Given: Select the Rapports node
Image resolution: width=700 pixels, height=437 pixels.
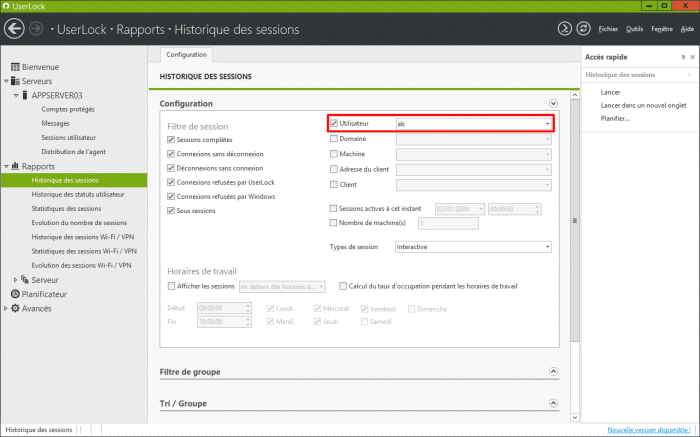Looking at the screenshot, I should click(38, 166).
